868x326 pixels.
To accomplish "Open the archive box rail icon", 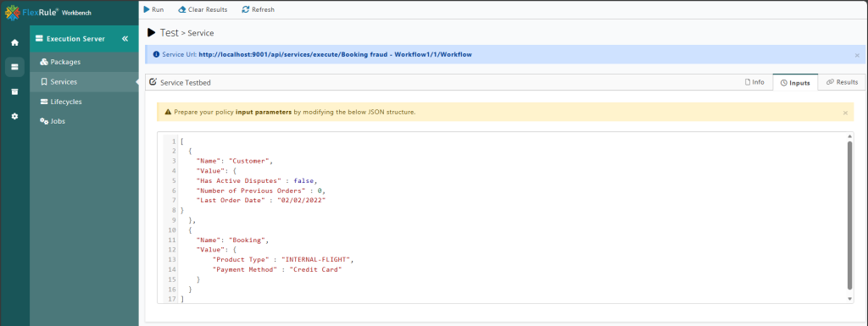I will coord(15,91).
